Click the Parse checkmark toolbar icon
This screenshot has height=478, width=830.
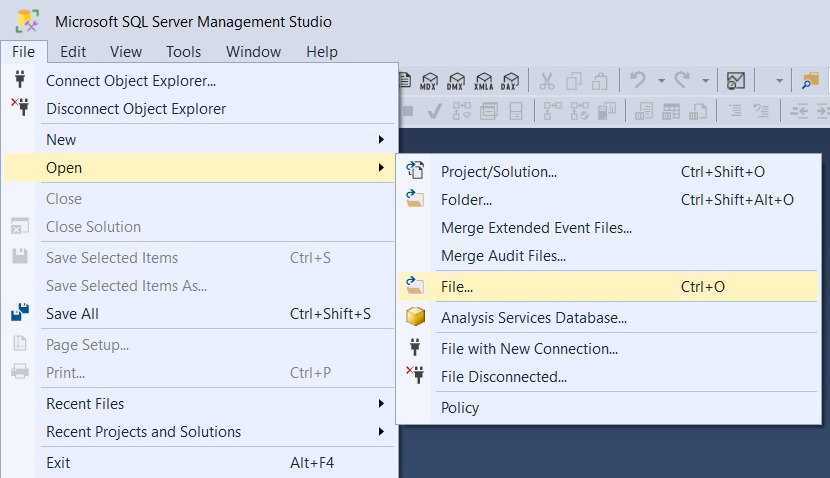(435, 111)
